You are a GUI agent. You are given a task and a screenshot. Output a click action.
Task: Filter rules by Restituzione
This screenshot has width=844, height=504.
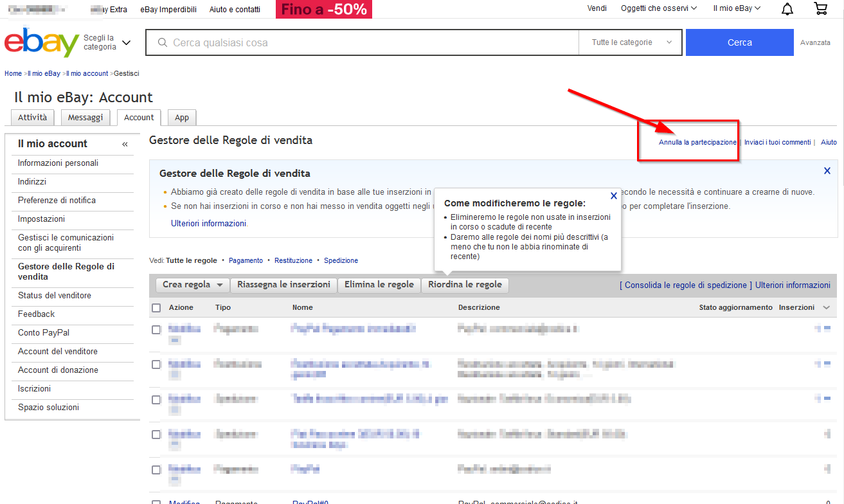point(293,260)
